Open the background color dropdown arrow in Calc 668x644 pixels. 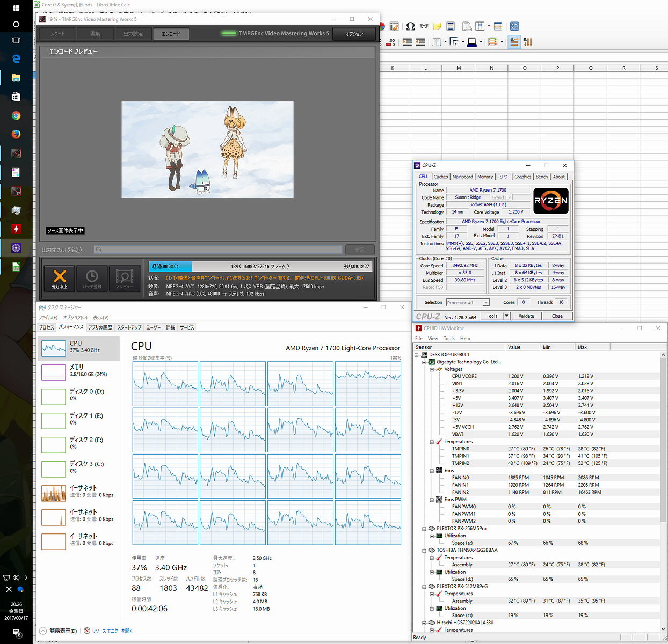481,42
